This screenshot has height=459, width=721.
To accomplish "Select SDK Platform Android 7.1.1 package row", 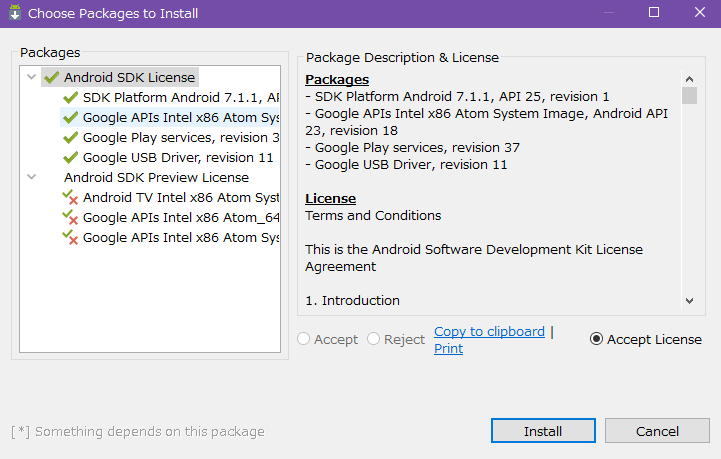I will (171, 98).
